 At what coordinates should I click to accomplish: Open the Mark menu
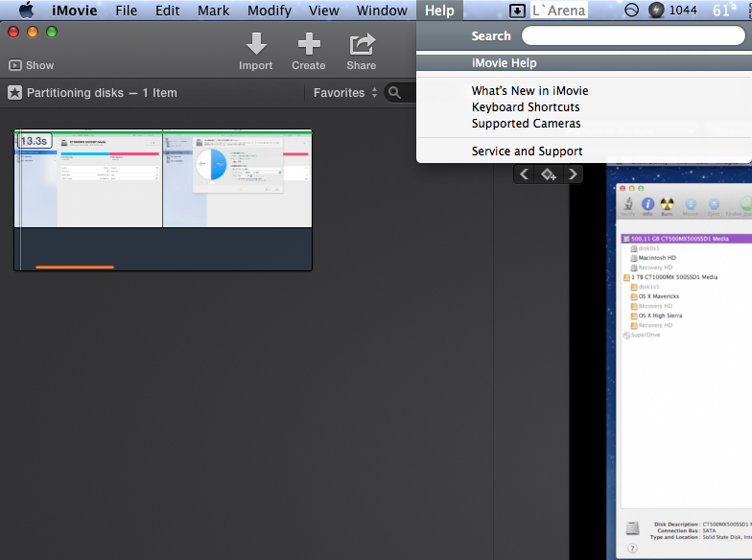(x=213, y=10)
